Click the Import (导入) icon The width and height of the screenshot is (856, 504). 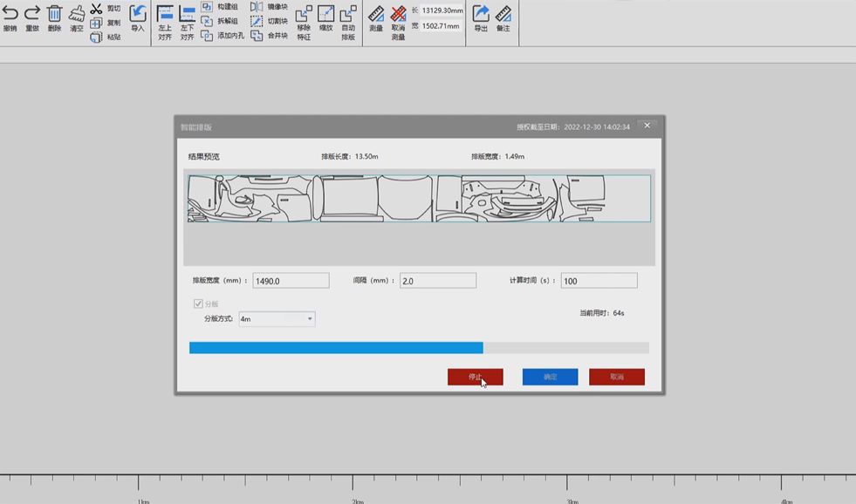coord(138,14)
